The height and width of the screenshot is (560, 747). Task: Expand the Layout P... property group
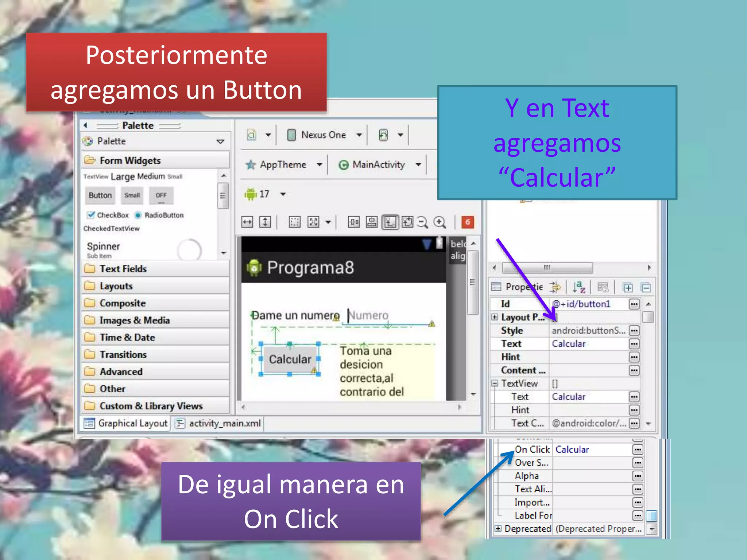pos(495,317)
